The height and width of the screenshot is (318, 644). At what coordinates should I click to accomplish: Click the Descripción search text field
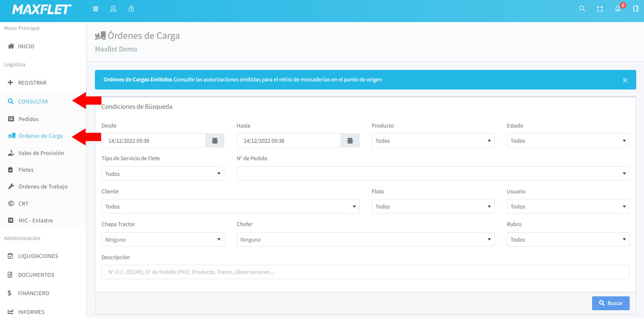coord(365,272)
